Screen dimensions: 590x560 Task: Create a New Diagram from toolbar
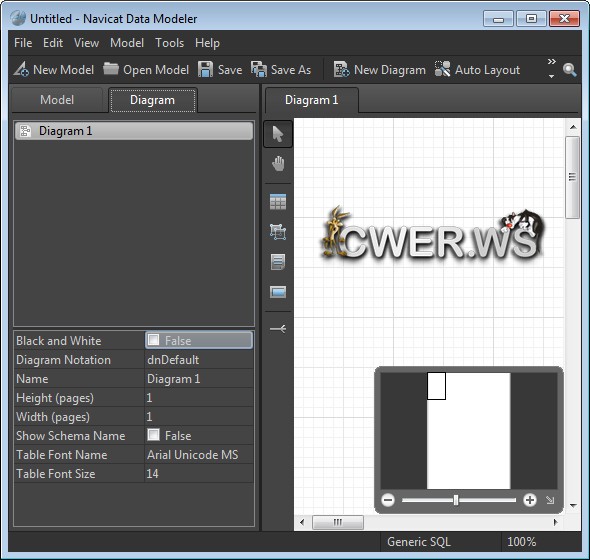tap(379, 70)
